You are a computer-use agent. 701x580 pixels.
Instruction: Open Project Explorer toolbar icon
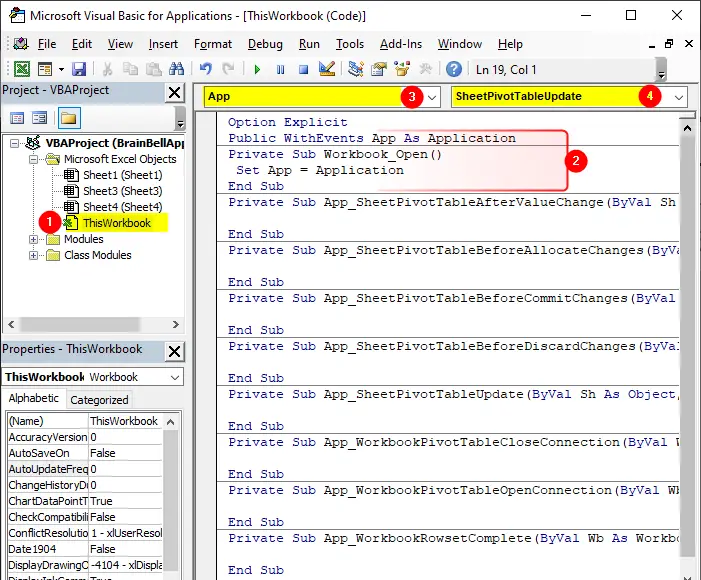tap(356, 69)
